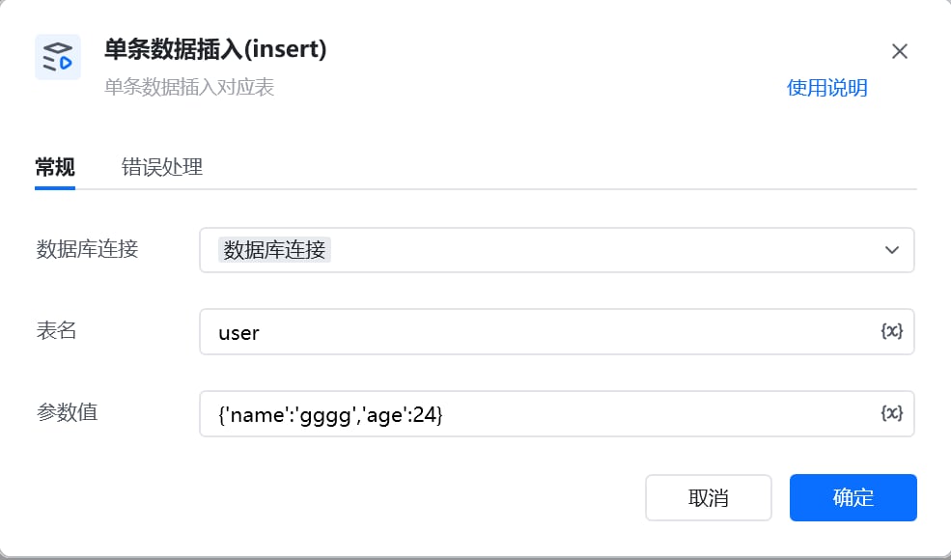This screenshot has height=560, width=951.
Task: Insert variable via {x} icon in 表名
Action: click(891, 331)
